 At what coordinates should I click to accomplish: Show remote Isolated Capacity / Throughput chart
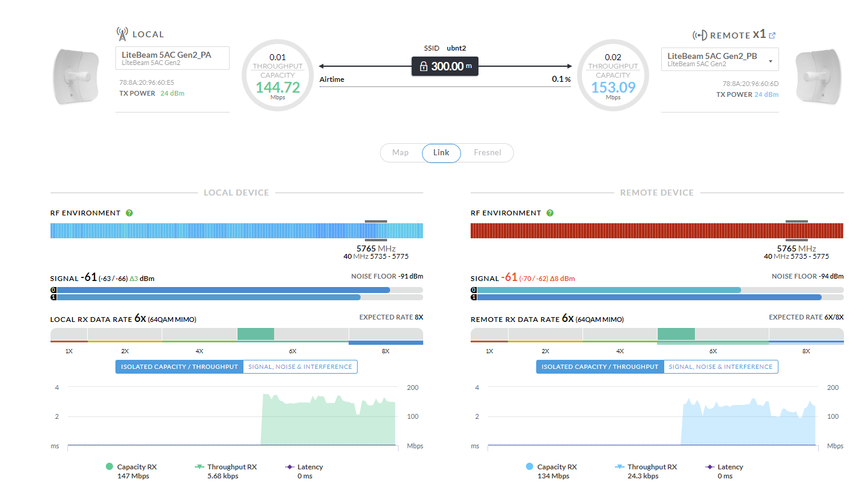(x=600, y=366)
